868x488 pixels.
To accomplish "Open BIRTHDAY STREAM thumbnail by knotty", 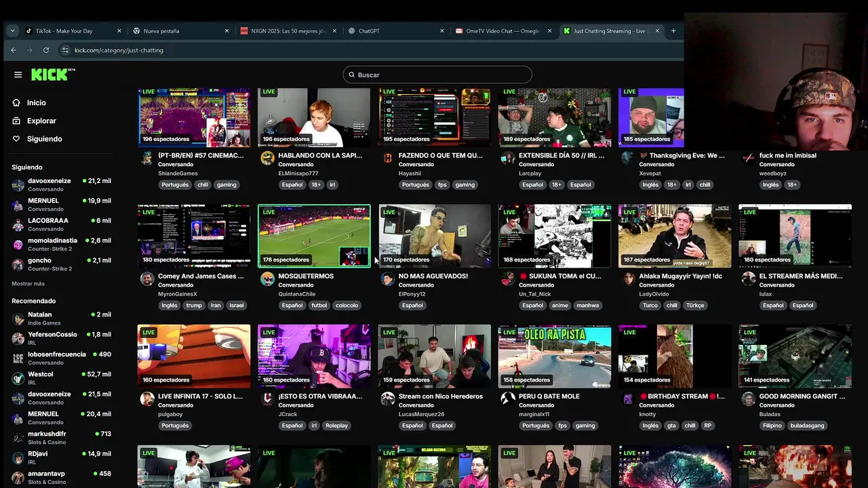I will point(675,357).
